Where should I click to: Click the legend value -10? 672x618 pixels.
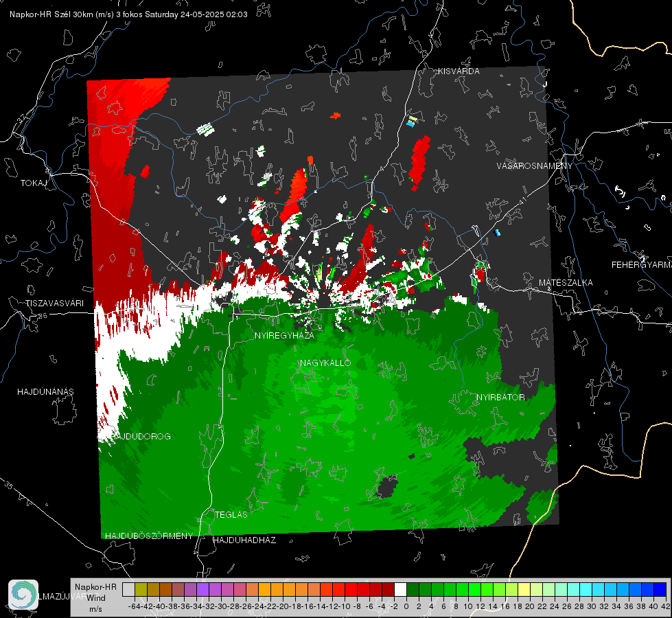344,606
